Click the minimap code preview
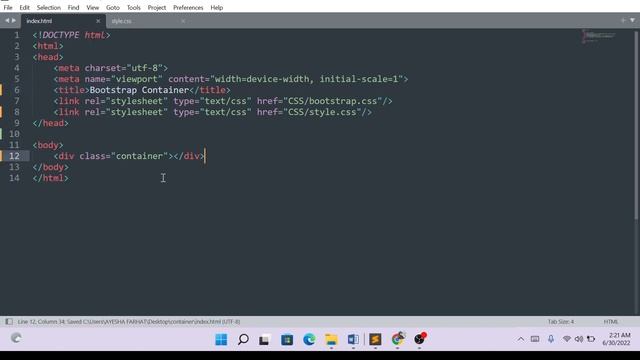Screen dimensions: 640x360 [x=598, y=36]
